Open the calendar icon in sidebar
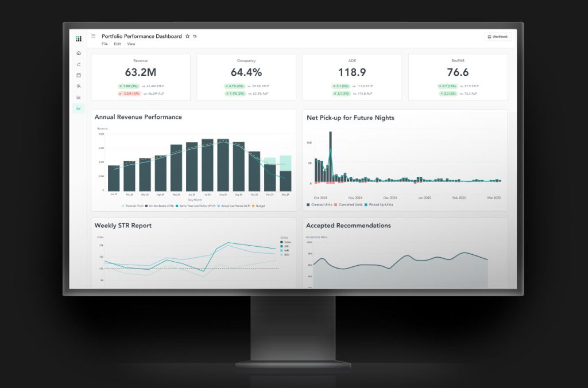The height and width of the screenshot is (388, 588). pos(79,75)
